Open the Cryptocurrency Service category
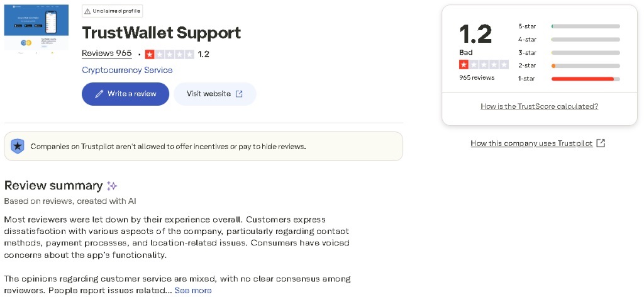The image size is (644, 297). pyautogui.click(x=127, y=70)
